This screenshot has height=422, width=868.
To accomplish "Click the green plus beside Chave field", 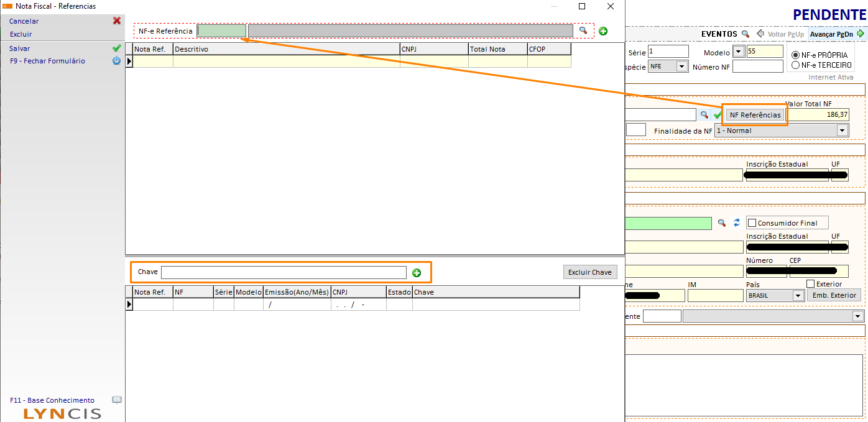I will pos(417,273).
